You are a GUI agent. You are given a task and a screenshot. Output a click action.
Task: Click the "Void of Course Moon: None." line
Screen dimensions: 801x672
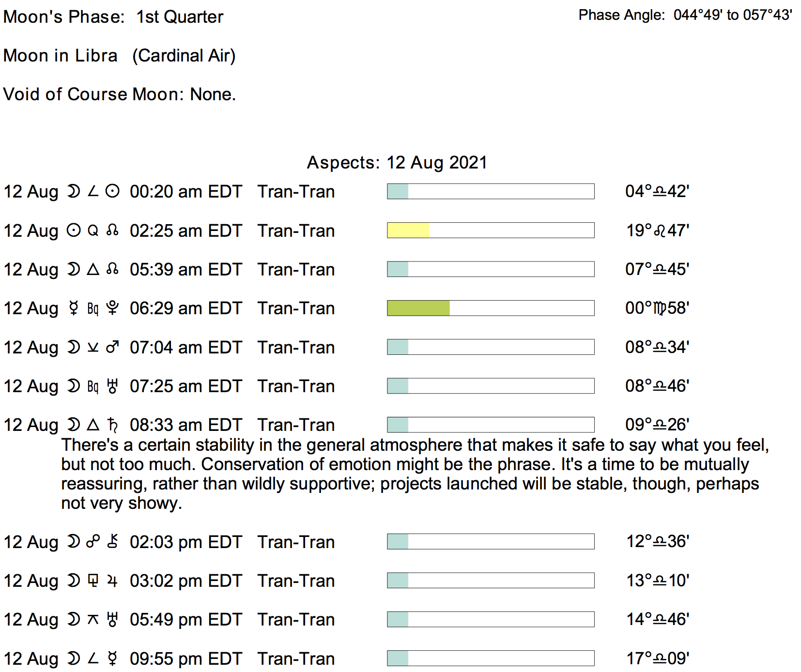[x=119, y=94]
